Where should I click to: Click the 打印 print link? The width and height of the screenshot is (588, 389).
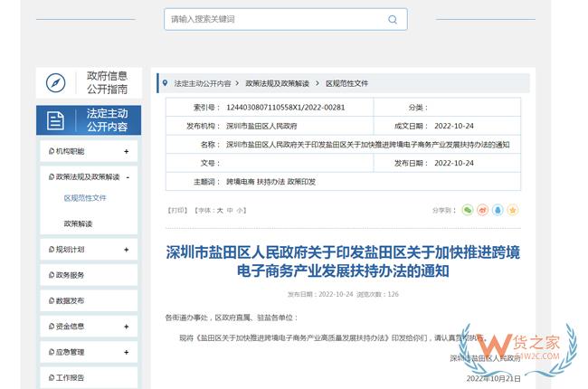tap(177, 210)
